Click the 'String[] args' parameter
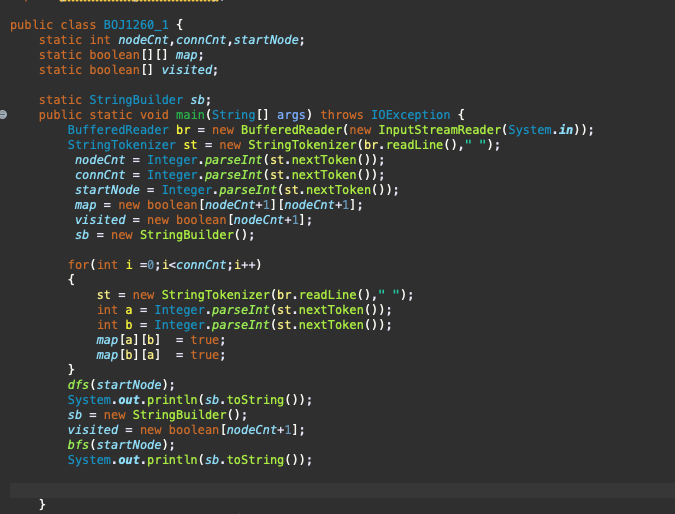 click(258, 115)
